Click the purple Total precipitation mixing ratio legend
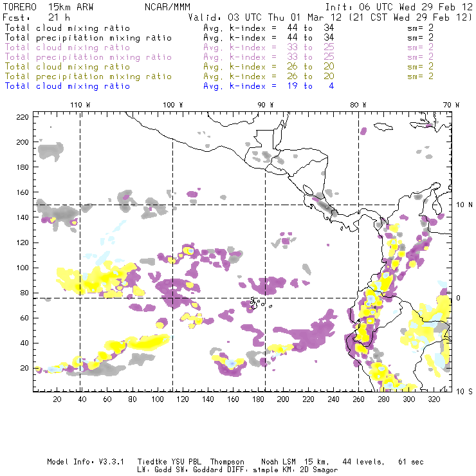The image size is (476, 476). [x=88, y=57]
